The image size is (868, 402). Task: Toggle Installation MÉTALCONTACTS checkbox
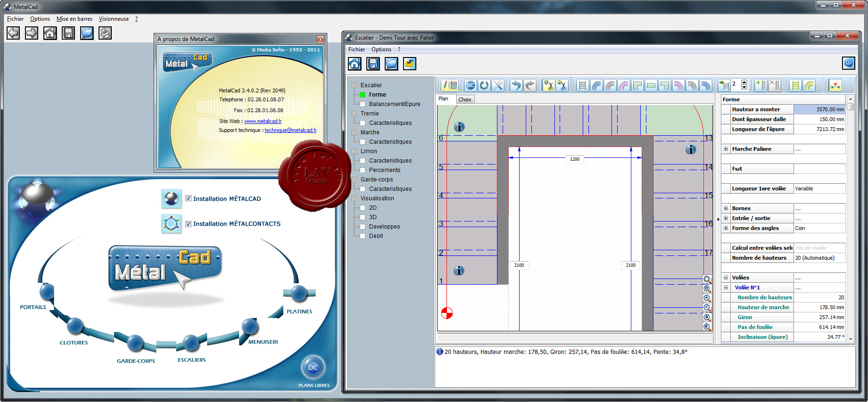tap(188, 224)
